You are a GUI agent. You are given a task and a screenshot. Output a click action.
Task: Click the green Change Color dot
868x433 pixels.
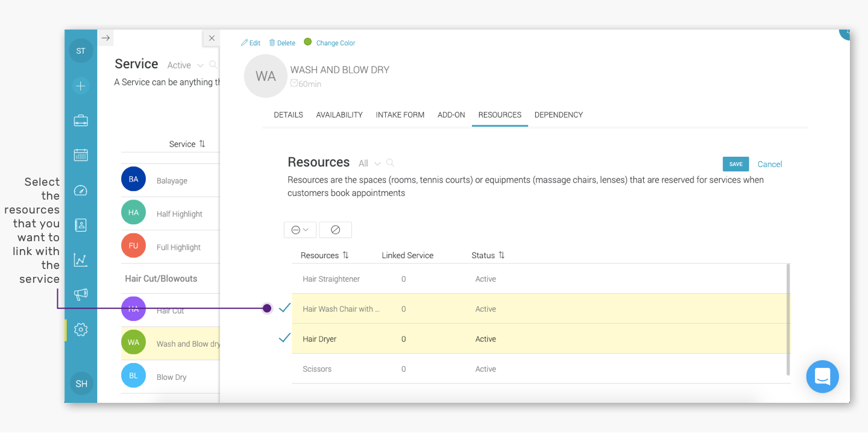pyautogui.click(x=307, y=42)
